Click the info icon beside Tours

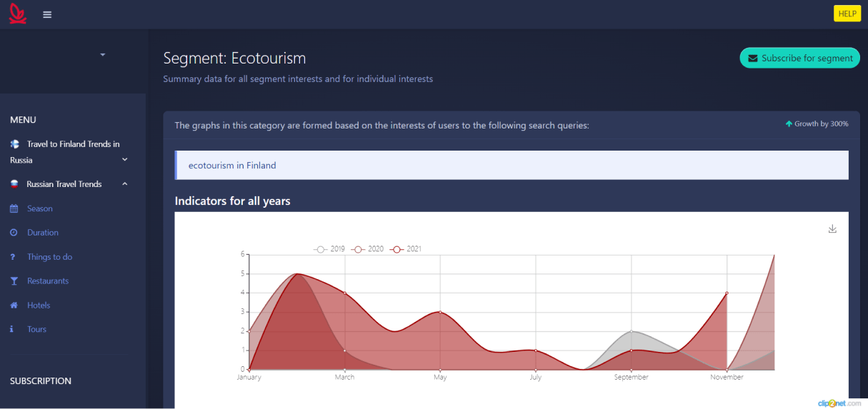point(11,330)
